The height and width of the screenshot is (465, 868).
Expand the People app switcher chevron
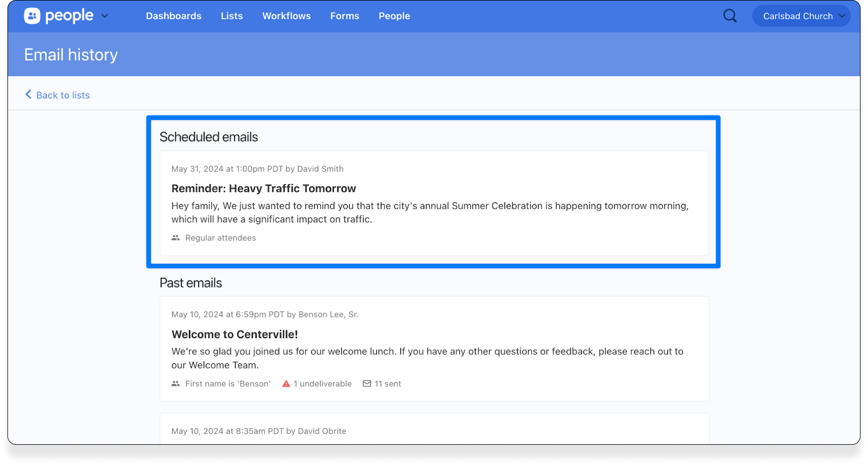click(x=105, y=16)
